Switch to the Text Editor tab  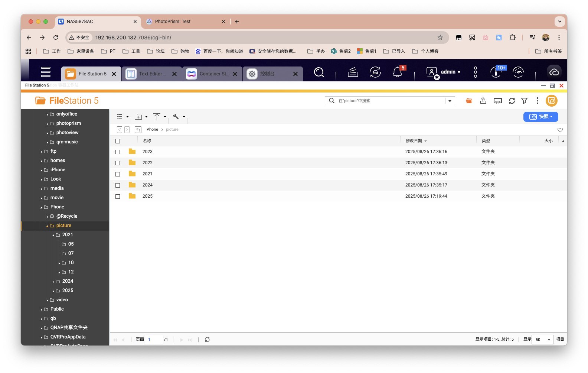coord(152,74)
